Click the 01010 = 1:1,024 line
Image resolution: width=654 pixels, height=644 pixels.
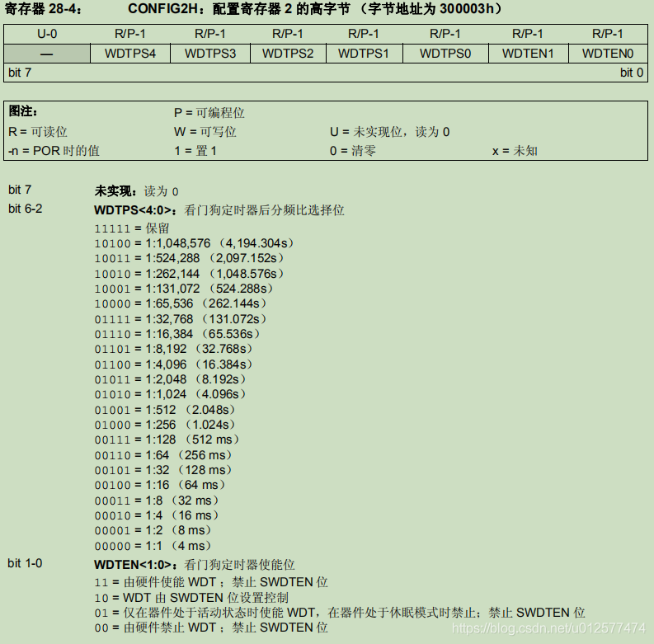(170, 395)
